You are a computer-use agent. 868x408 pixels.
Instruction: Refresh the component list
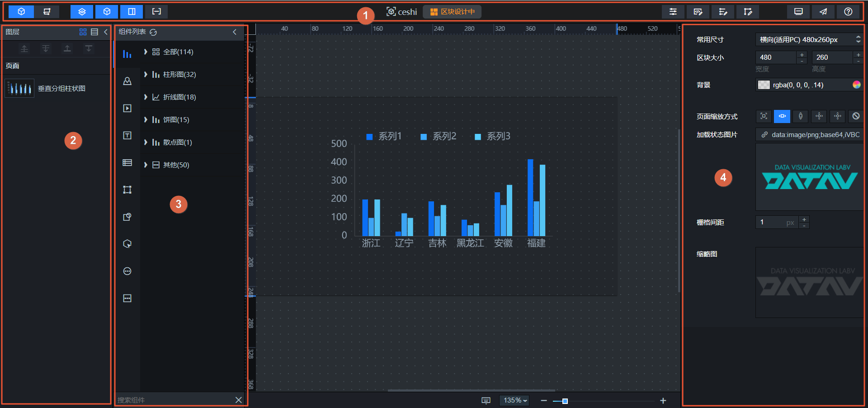click(153, 32)
